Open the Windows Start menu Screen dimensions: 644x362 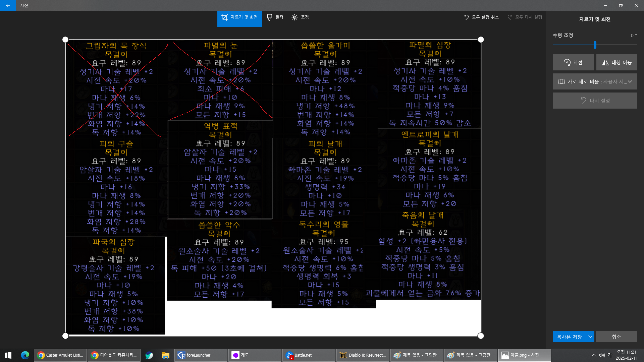pyautogui.click(x=8, y=355)
